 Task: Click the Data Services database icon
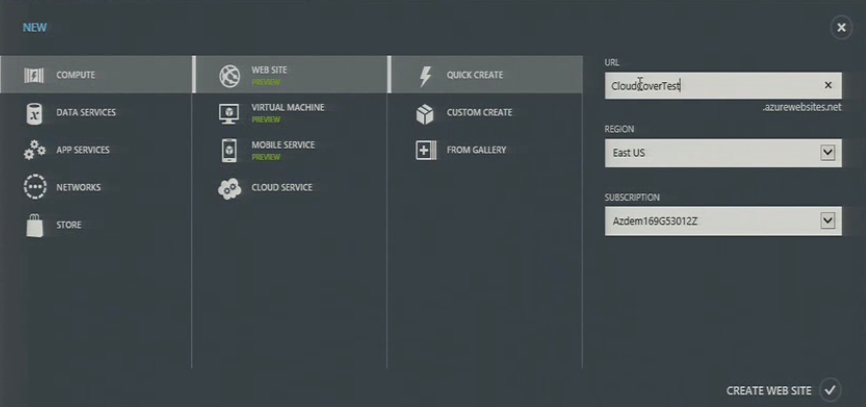34,113
